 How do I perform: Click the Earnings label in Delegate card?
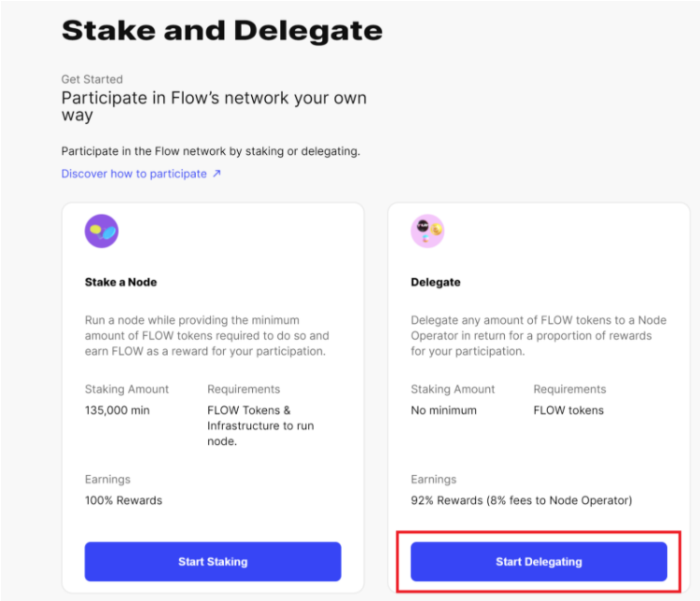pos(433,479)
